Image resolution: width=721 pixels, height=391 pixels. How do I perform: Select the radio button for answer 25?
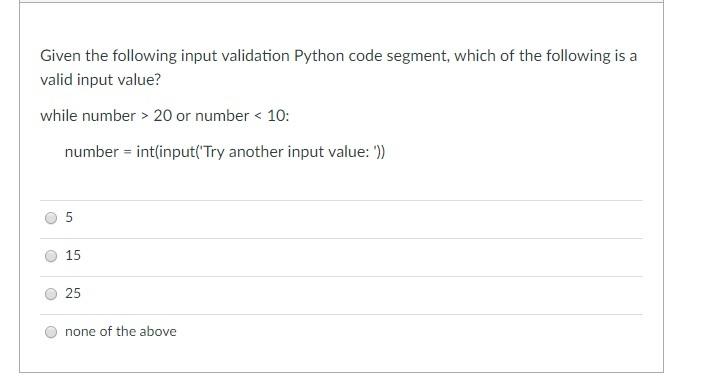pyautogui.click(x=51, y=294)
